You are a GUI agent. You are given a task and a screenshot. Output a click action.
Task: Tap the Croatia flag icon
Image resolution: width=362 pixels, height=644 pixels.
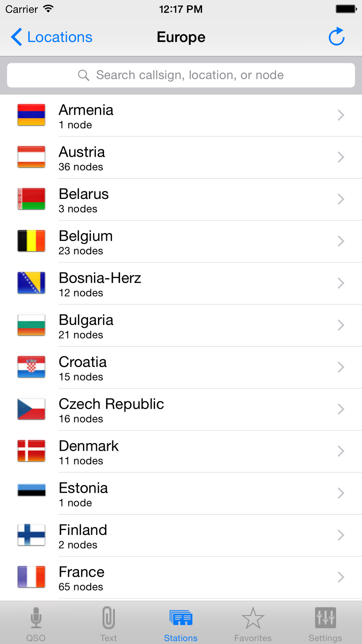[31, 367]
